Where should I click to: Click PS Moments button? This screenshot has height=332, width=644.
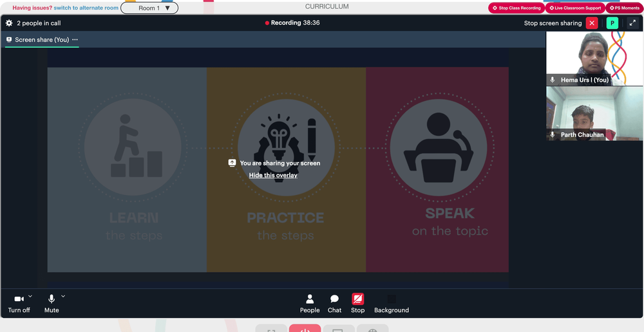click(x=625, y=8)
